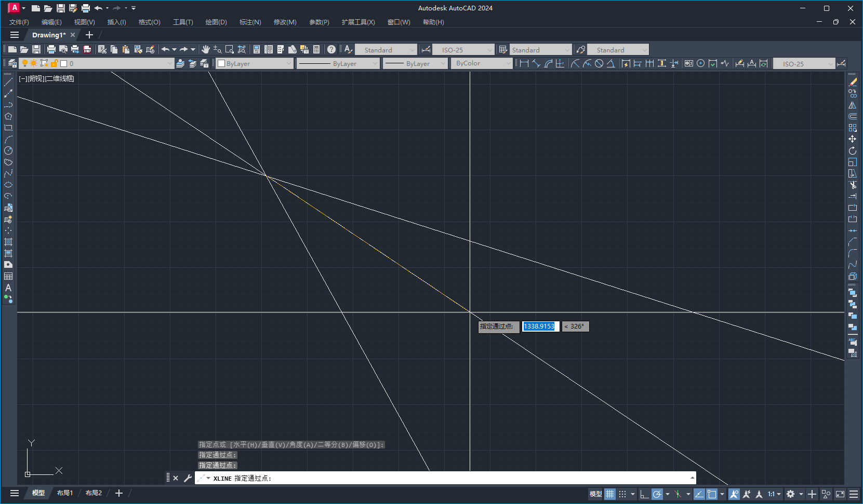Expand the layer selection dropdown
This screenshot has height=504, width=863.
(169, 63)
